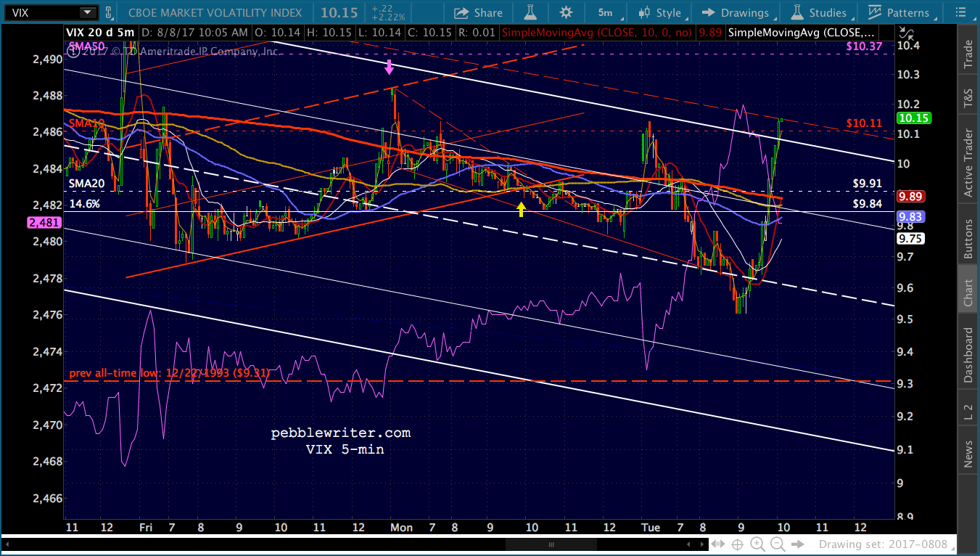Toggle price axis auto-fit icon above 10.4
980x556 pixels.
[905, 32]
